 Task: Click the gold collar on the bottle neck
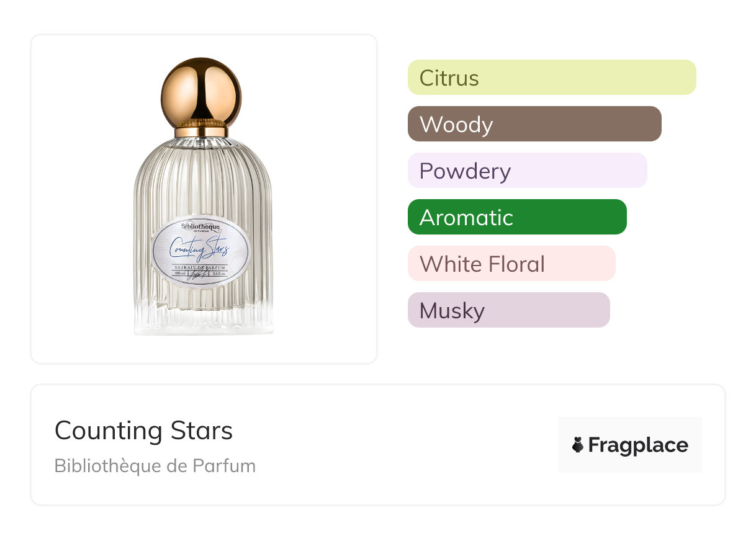(201, 132)
